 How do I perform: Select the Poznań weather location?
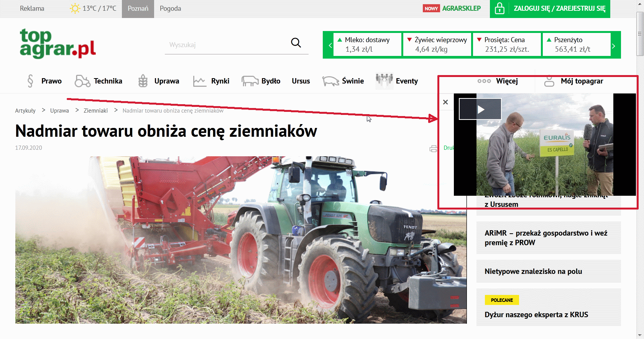(x=138, y=9)
